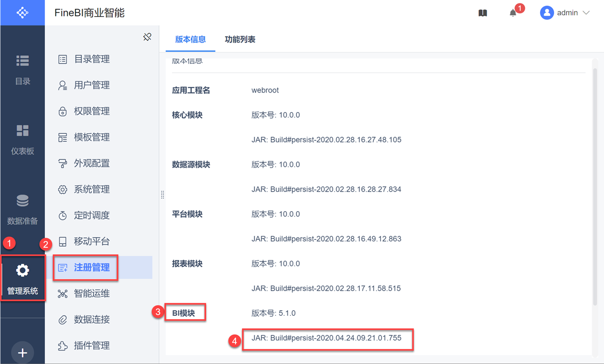604x364 pixels.
Task: Open the help document book icon
Action: [483, 13]
